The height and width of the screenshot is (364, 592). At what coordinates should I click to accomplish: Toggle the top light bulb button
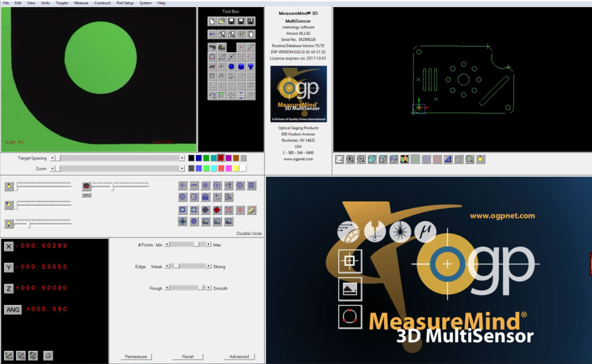coord(9,186)
